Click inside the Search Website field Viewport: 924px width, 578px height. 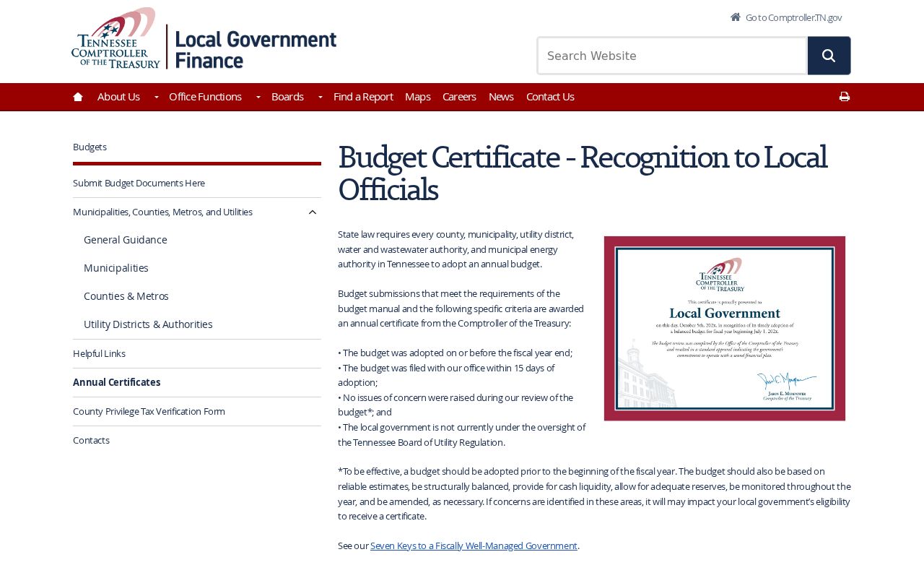coord(672,56)
